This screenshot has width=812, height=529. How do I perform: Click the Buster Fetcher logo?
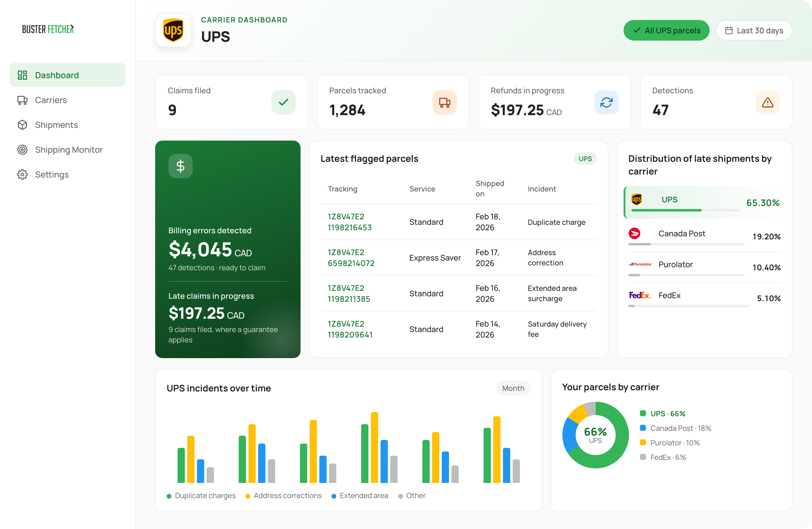[x=48, y=29]
